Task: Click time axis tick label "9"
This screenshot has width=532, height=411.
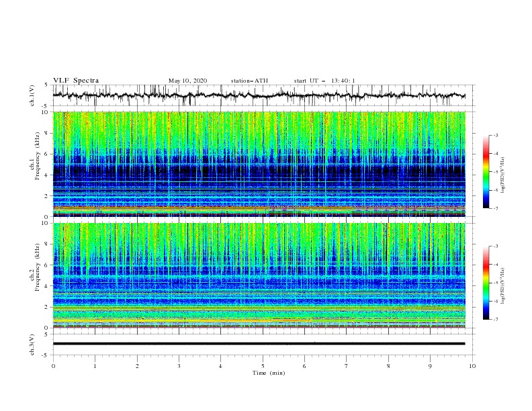Action: point(430,366)
